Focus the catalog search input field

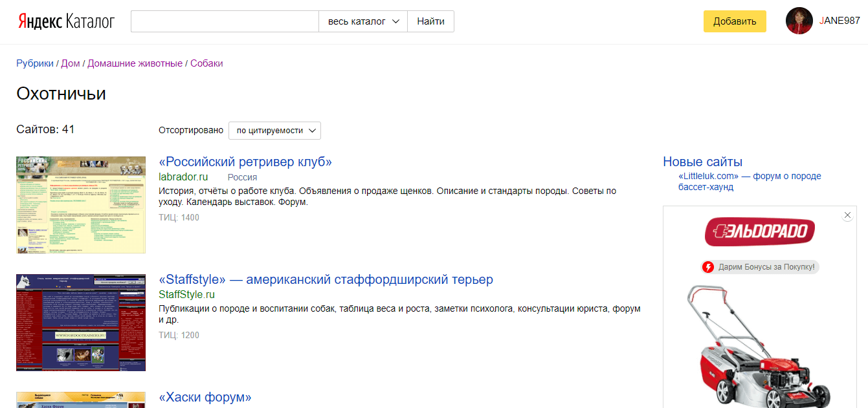pyautogui.click(x=225, y=21)
